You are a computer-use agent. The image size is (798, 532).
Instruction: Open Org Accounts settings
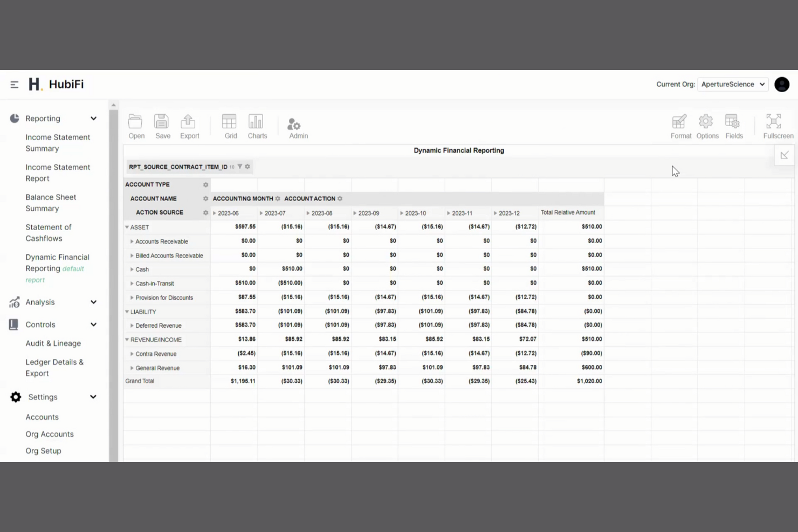(50, 434)
